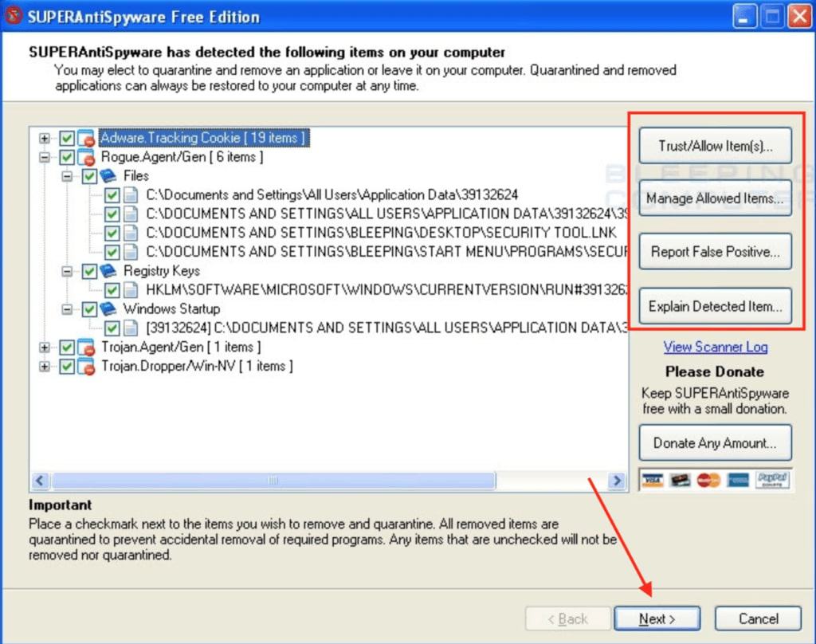The image size is (816, 644).
Task: Toggle the Files group checkbox
Action: [x=89, y=176]
